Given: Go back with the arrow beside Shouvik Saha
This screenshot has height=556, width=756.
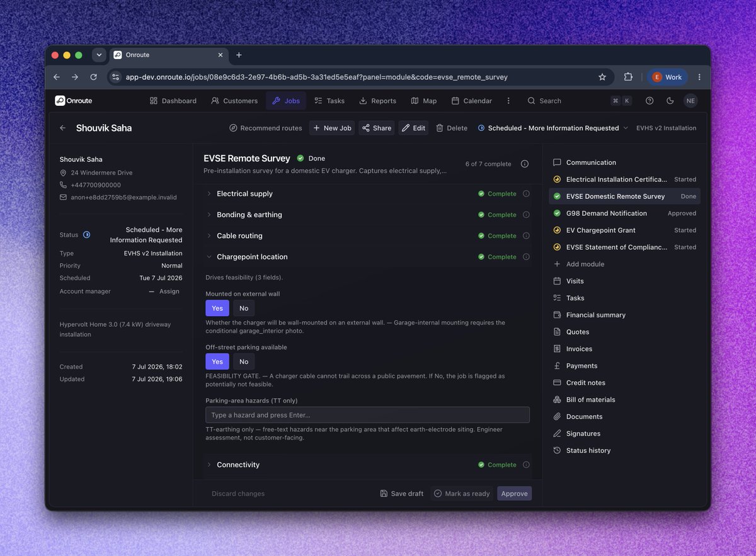Looking at the screenshot, I should [x=62, y=128].
